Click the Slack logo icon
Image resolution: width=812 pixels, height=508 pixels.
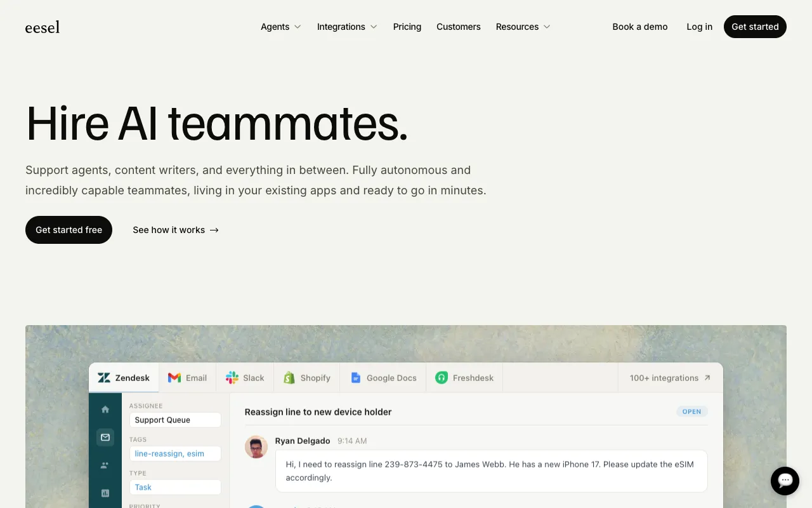pyautogui.click(x=232, y=378)
